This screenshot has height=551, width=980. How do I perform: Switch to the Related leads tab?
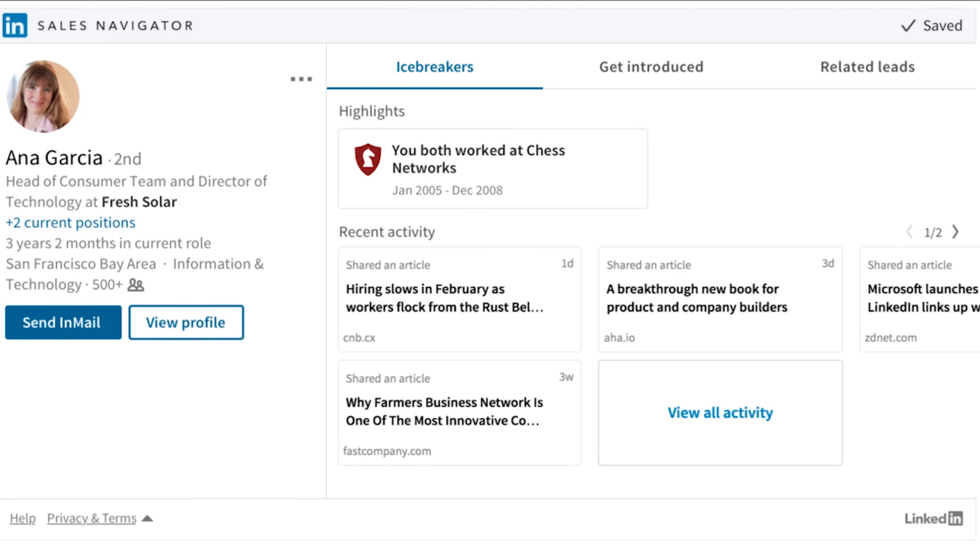point(867,67)
